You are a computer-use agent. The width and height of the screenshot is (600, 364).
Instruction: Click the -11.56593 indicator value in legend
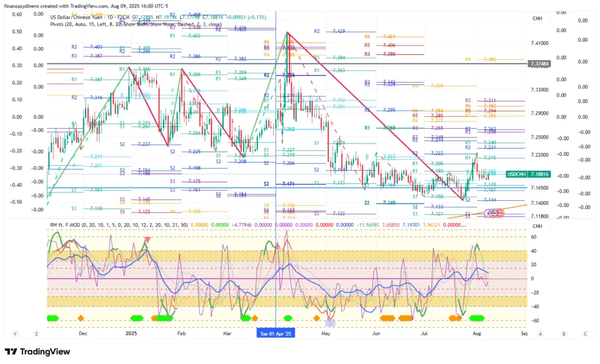(x=368, y=225)
